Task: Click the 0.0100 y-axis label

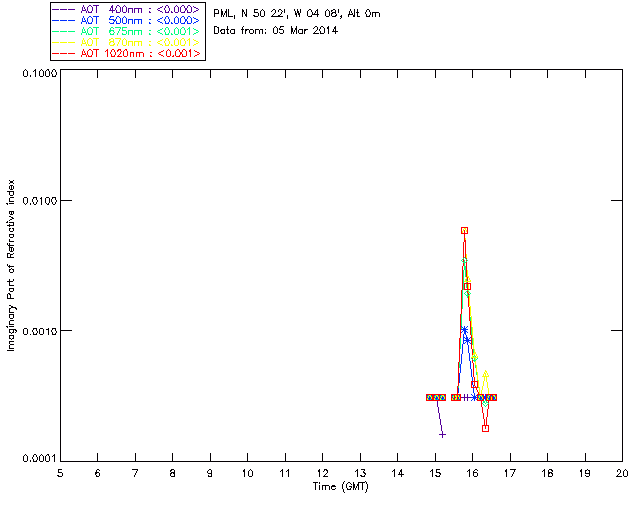Action: pyautogui.click(x=39, y=201)
